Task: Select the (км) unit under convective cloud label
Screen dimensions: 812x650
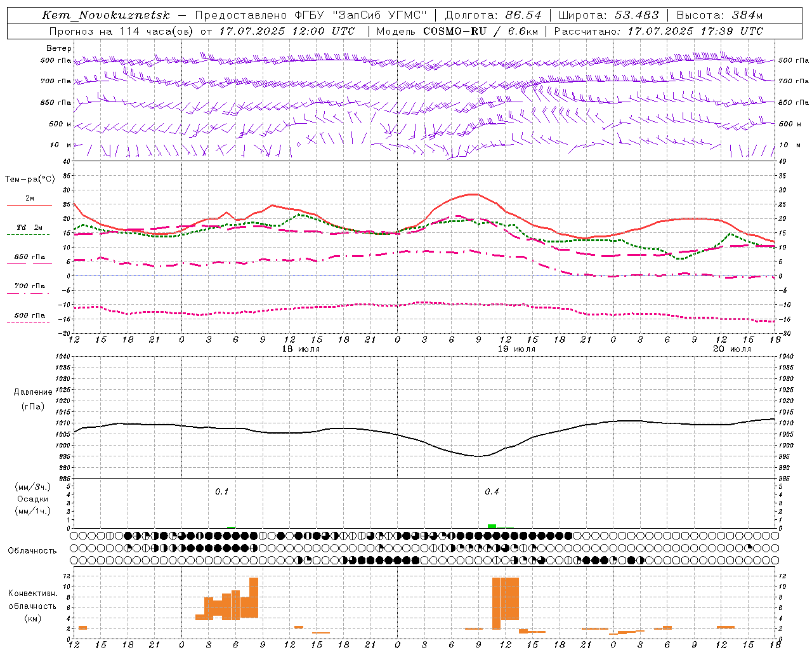Action: coord(32,618)
